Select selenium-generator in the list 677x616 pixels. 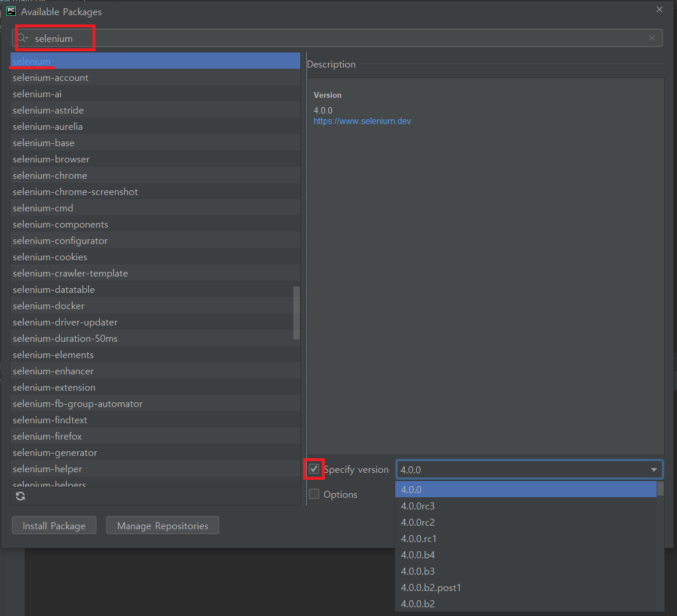[155, 453]
